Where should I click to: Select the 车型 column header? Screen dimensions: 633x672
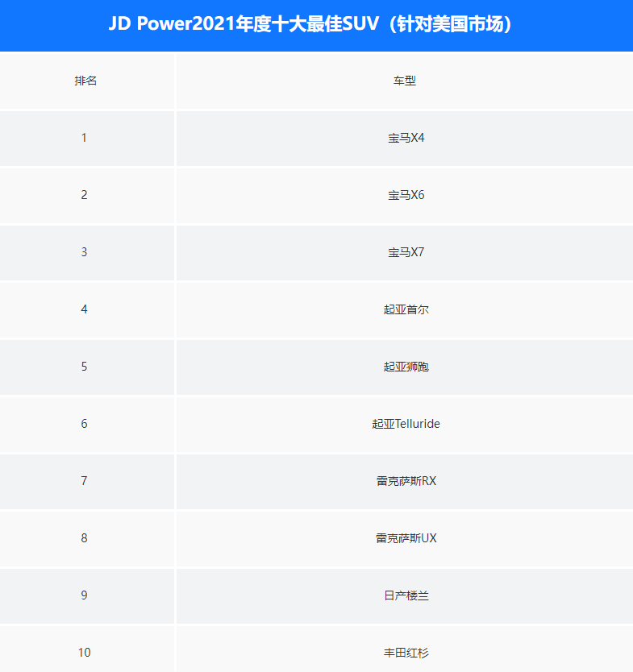pyautogui.click(x=405, y=81)
